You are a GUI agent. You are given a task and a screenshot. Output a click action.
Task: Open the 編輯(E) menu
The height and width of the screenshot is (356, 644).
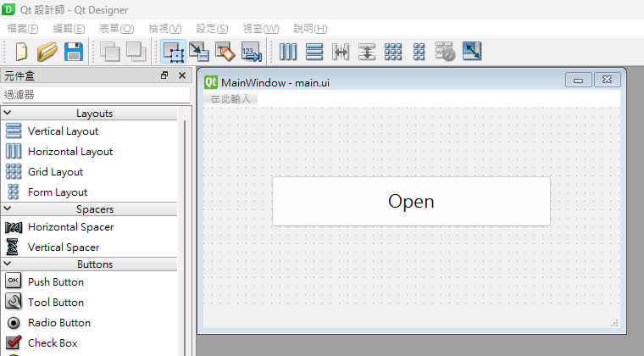click(x=69, y=29)
